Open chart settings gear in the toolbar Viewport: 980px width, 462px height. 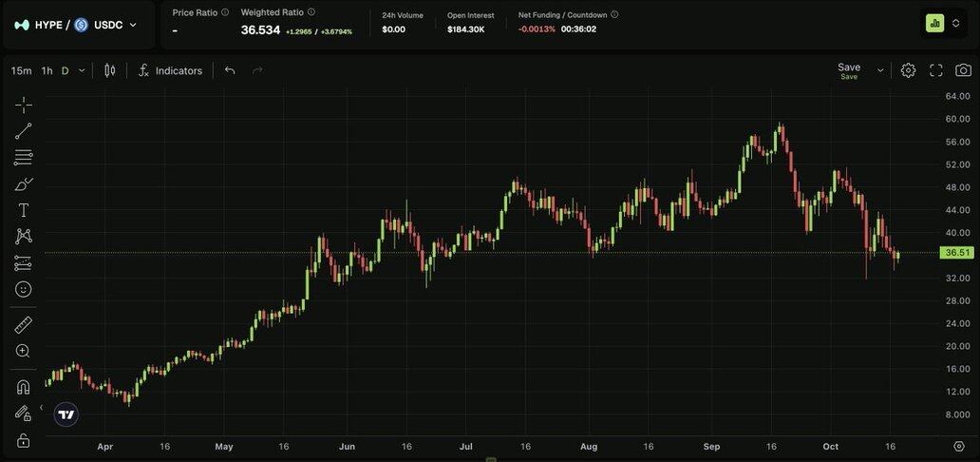click(x=908, y=70)
